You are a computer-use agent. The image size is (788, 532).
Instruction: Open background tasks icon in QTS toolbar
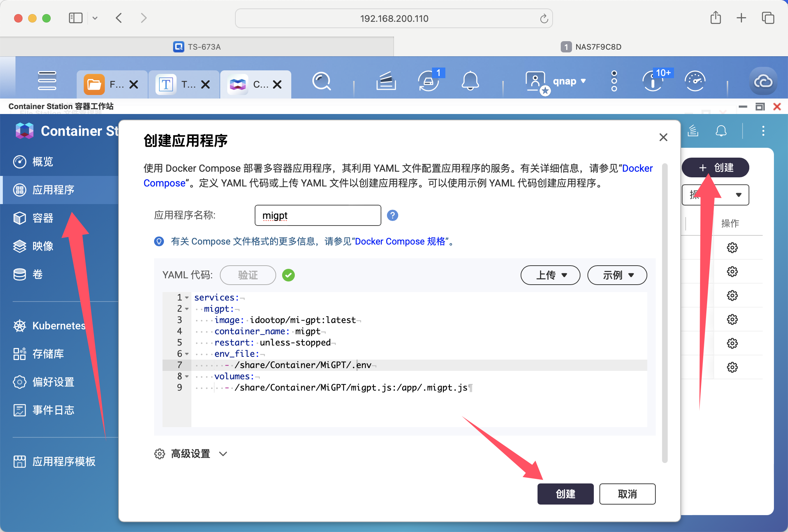[386, 81]
